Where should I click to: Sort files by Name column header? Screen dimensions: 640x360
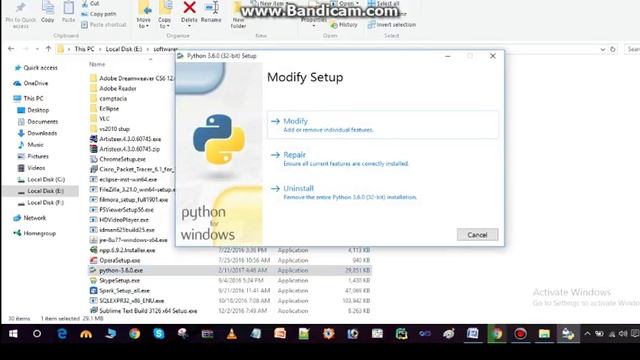click(x=97, y=64)
